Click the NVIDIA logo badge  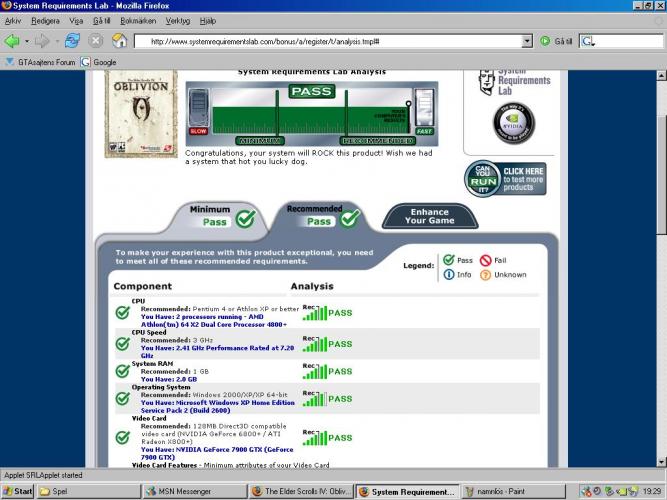[514, 122]
